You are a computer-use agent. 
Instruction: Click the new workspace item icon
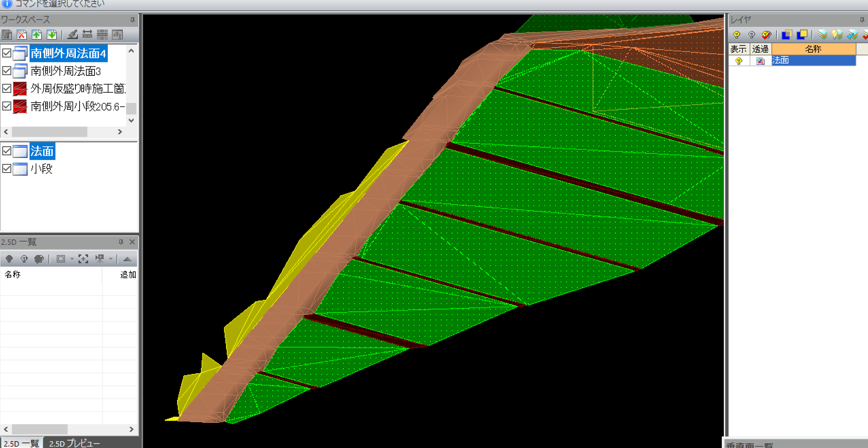tap(7, 35)
